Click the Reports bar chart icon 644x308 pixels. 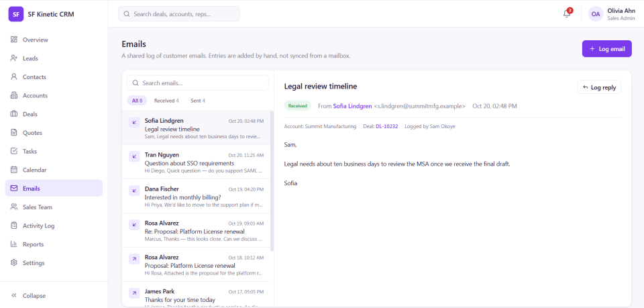click(14, 244)
